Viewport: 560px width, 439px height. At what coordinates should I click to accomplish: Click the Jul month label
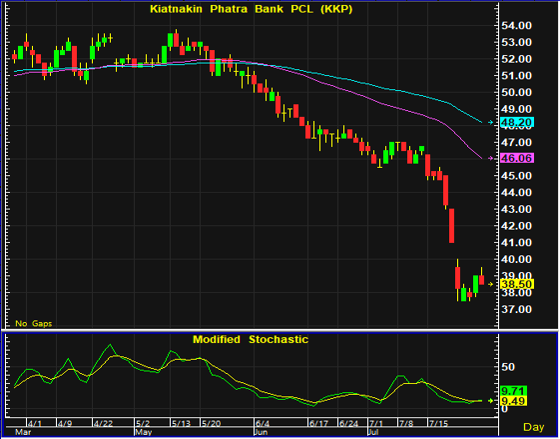pos(373,432)
